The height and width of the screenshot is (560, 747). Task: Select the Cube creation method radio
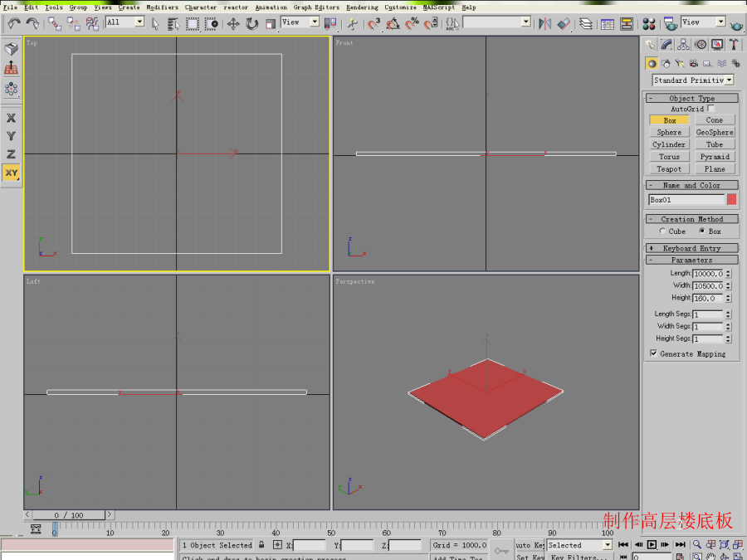662,231
